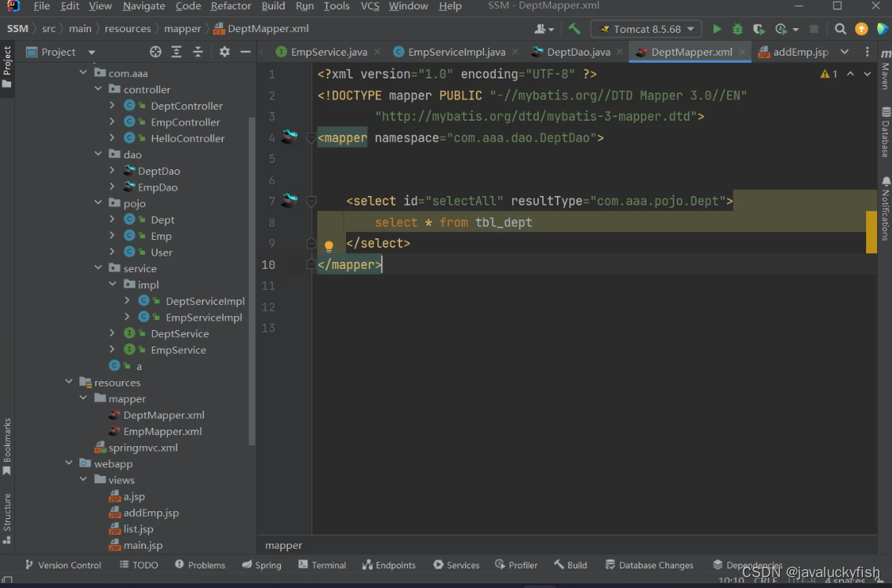Image resolution: width=892 pixels, height=588 pixels.
Task: Build the project with the hammer icon
Action: [x=574, y=29]
